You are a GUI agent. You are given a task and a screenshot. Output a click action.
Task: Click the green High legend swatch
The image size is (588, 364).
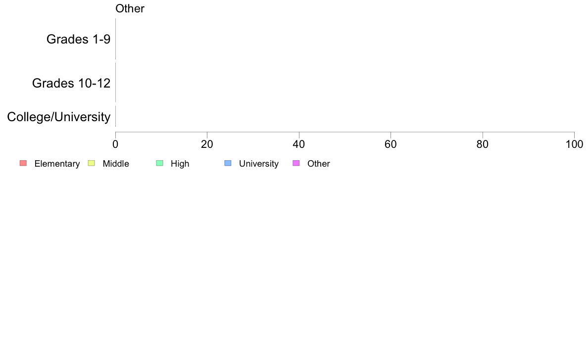[x=159, y=163]
